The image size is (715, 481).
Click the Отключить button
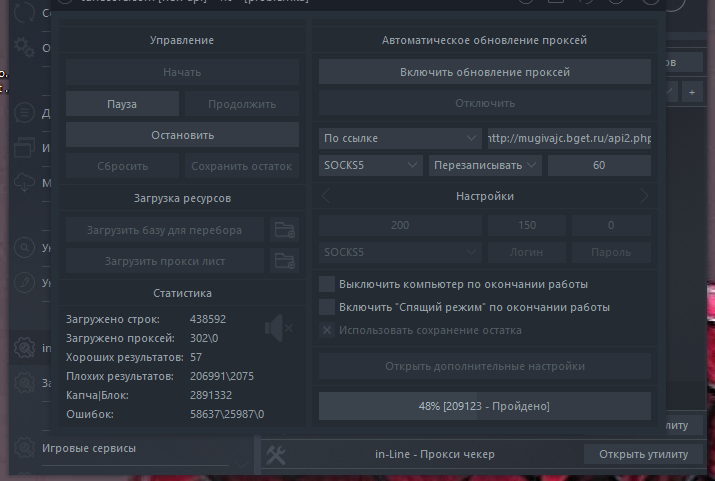[485, 103]
